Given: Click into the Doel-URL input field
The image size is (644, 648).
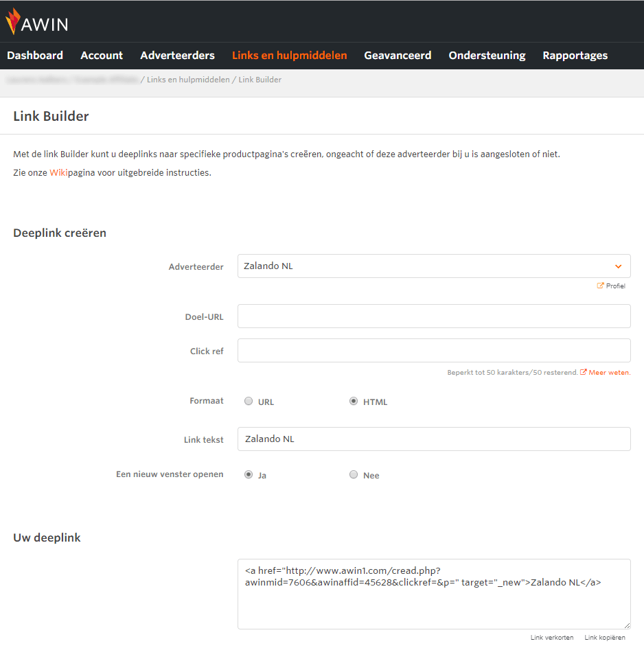Looking at the screenshot, I should pos(434,316).
